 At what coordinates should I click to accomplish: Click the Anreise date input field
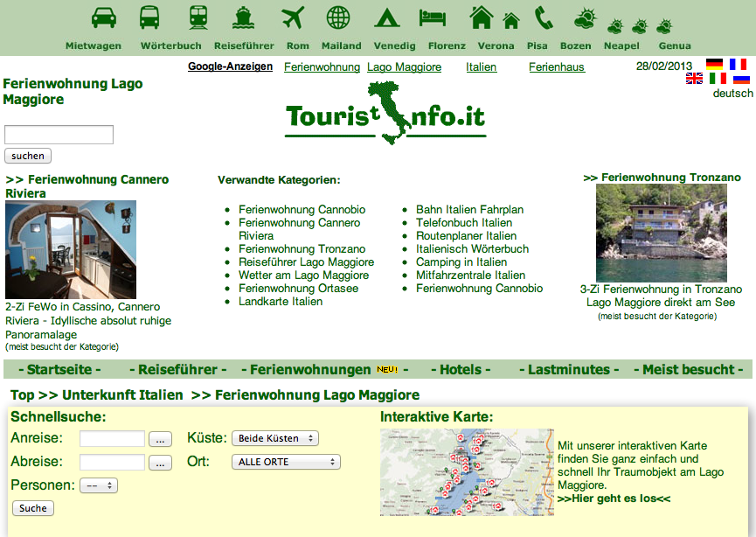pyautogui.click(x=112, y=439)
